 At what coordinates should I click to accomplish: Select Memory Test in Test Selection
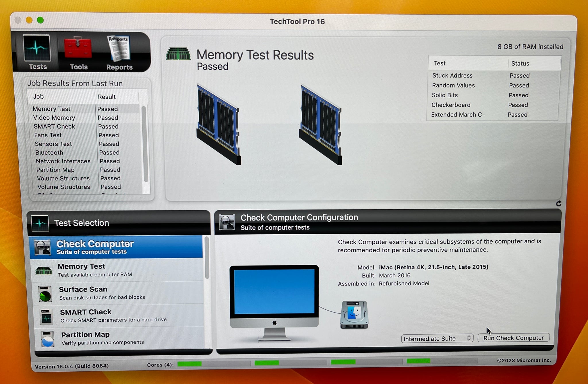click(x=117, y=270)
